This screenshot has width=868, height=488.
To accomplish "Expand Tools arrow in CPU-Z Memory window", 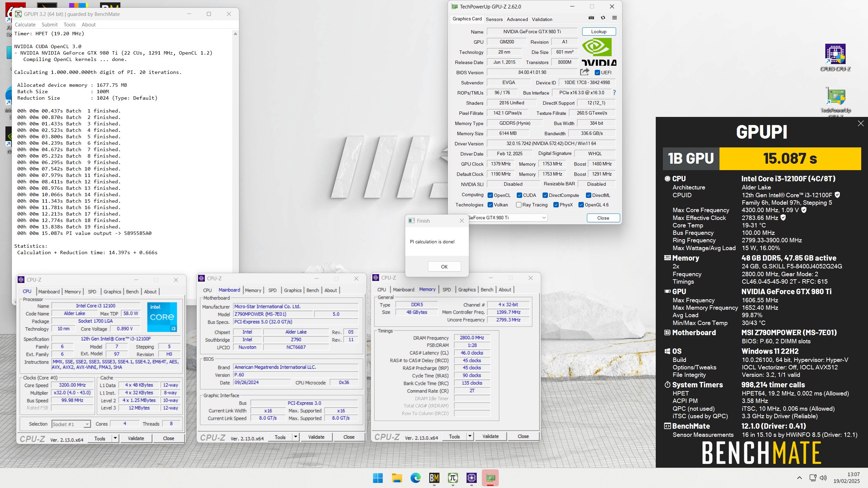I will (x=470, y=436).
